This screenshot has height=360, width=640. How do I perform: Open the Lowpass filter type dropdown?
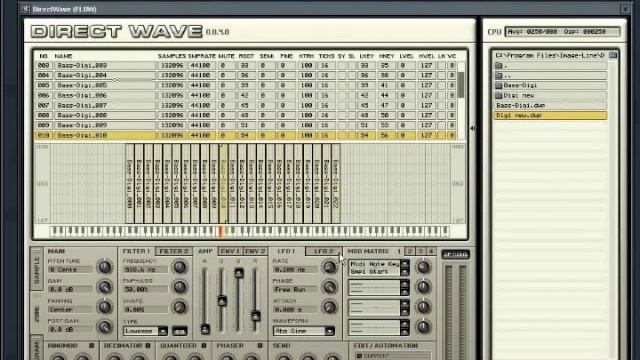tap(162, 331)
